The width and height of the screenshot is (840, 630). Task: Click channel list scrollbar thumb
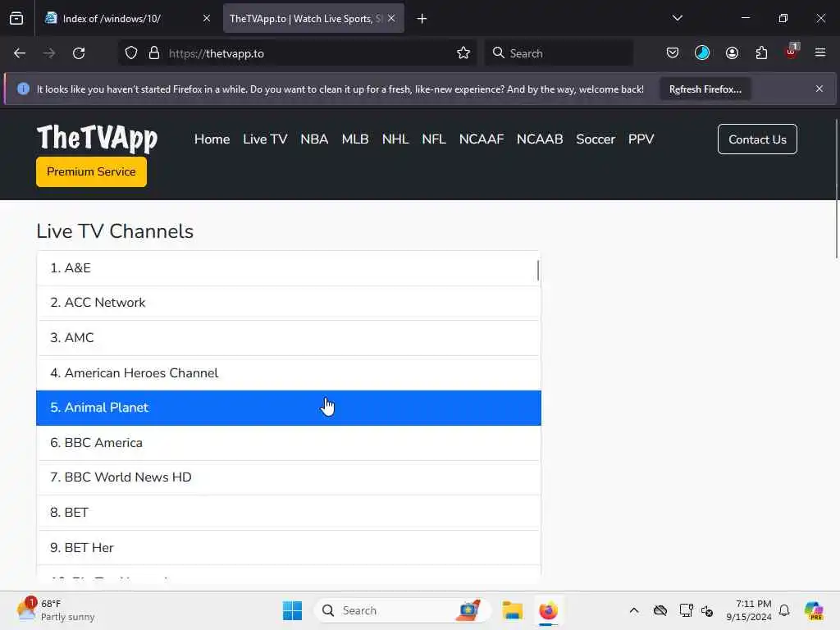coord(538,271)
